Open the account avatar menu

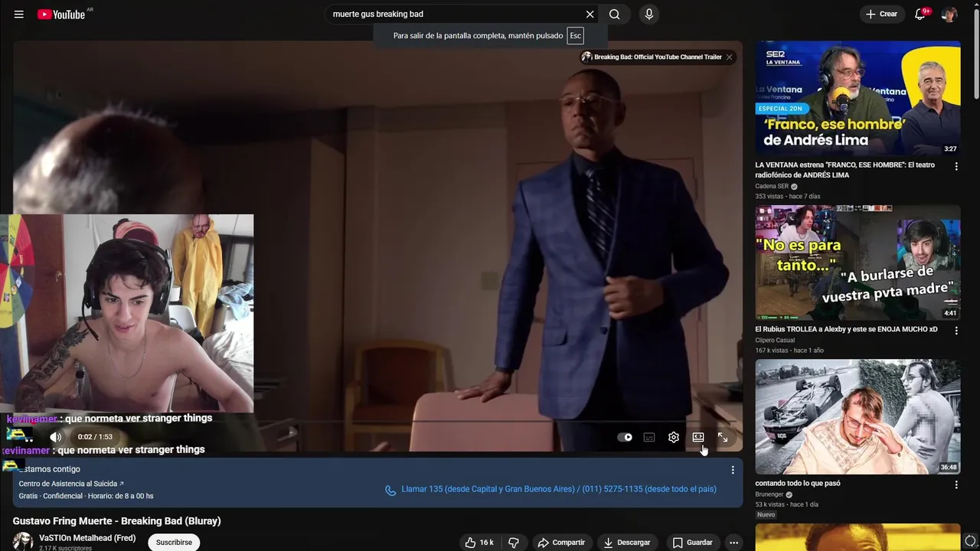(x=949, y=15)
